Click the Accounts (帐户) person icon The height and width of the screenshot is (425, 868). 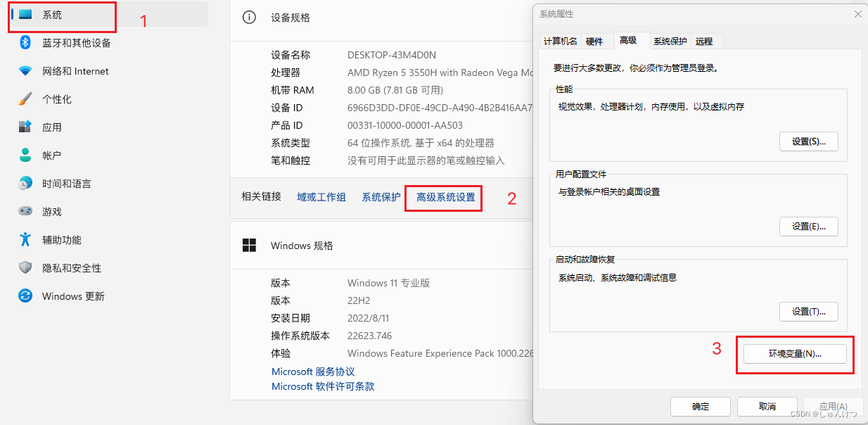click(x=25, y=156)
